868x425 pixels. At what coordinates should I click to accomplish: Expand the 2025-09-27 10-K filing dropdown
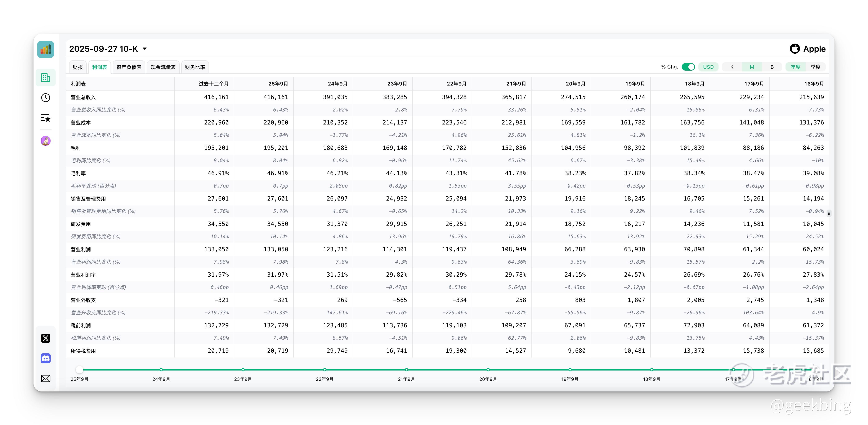145,49
